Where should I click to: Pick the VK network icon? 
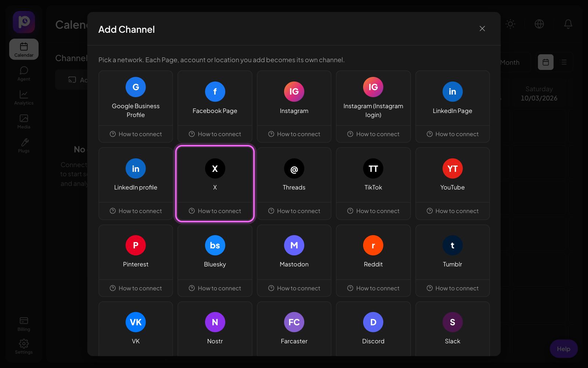click(136, 322)
